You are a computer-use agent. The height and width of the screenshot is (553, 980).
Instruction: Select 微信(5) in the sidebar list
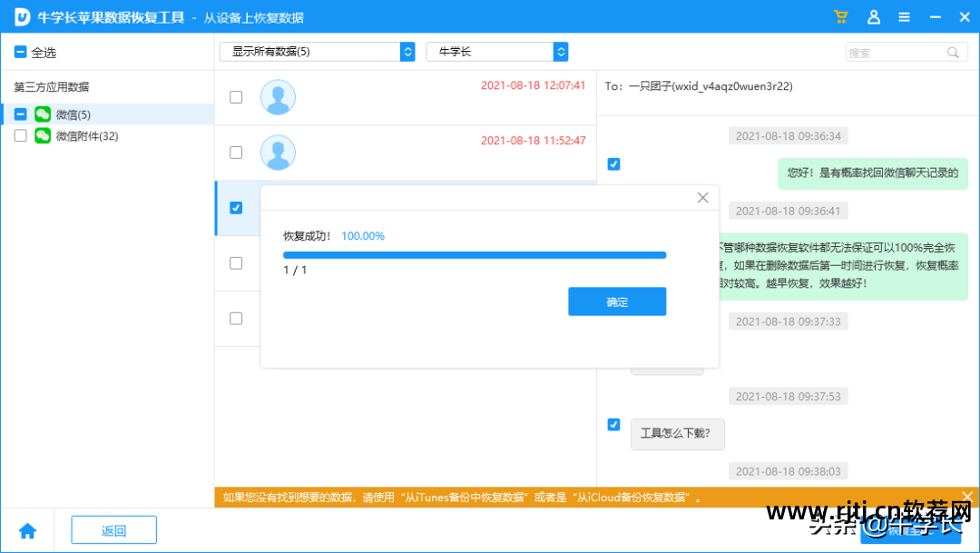click(71, 114)
